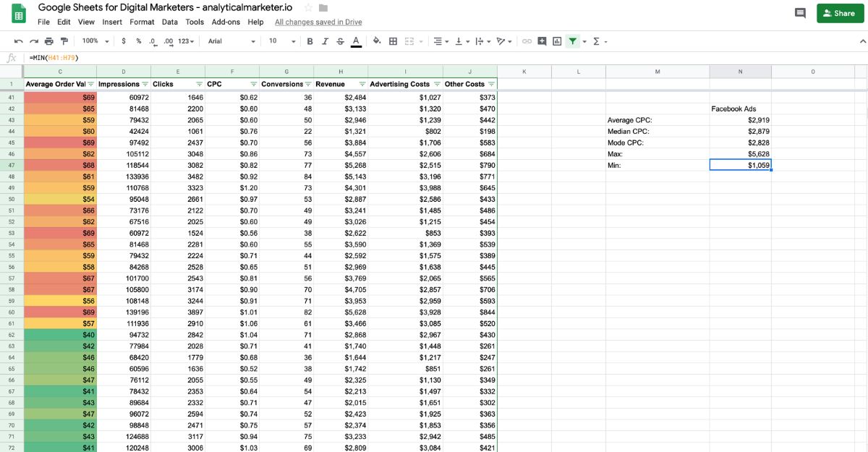The height and width of the screenshot is (452, 868).
Task: Select the column K header
Action: (524, 71)
